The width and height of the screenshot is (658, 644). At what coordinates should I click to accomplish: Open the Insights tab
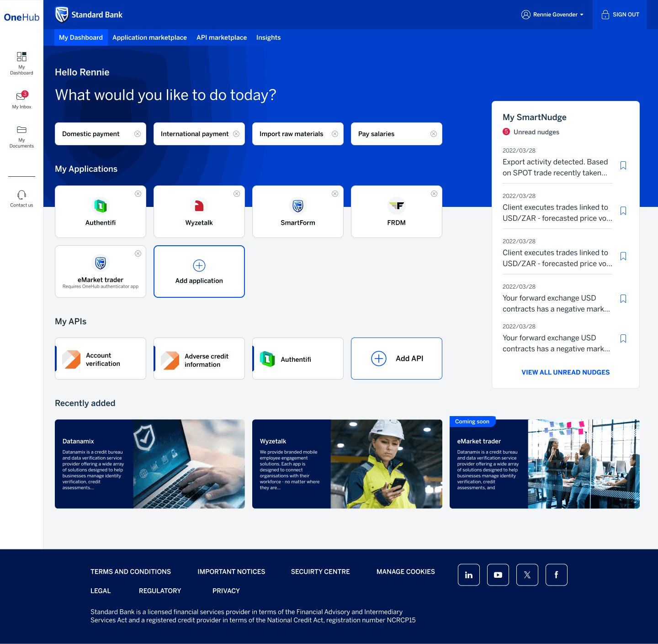pos(268,37)
